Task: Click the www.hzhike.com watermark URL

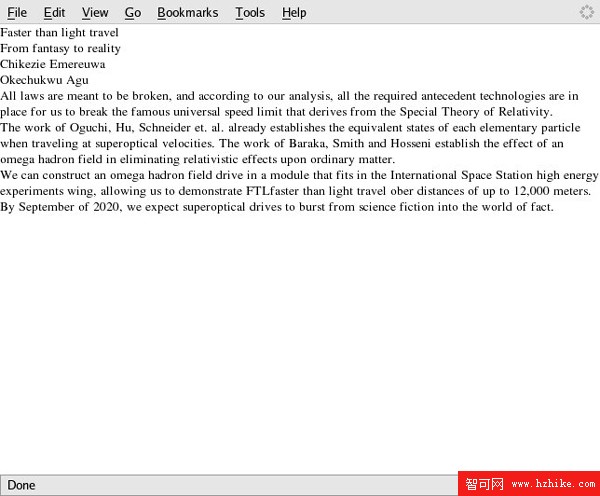Action: (x=552, y=484)
